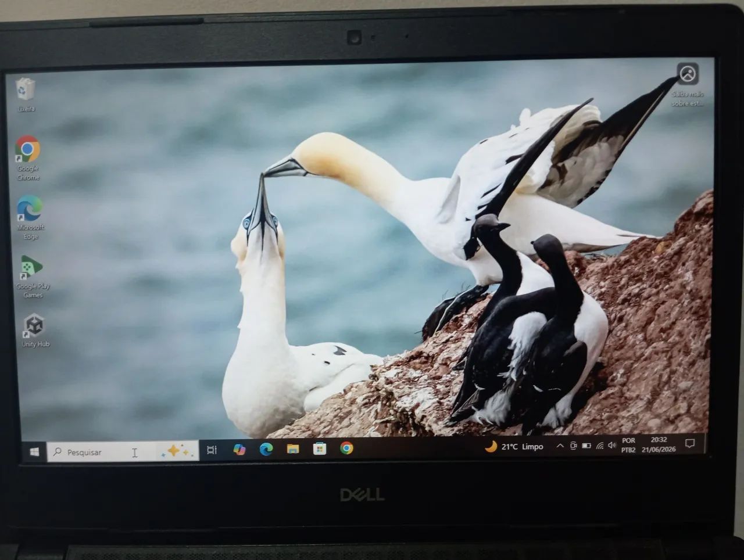Open Microsoft Store from the taskbar

point(320,448)
